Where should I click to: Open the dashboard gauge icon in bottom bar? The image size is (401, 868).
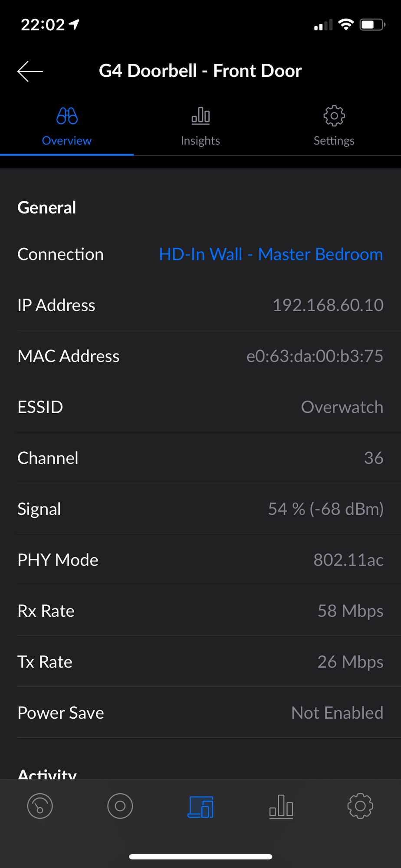[40, 806]
